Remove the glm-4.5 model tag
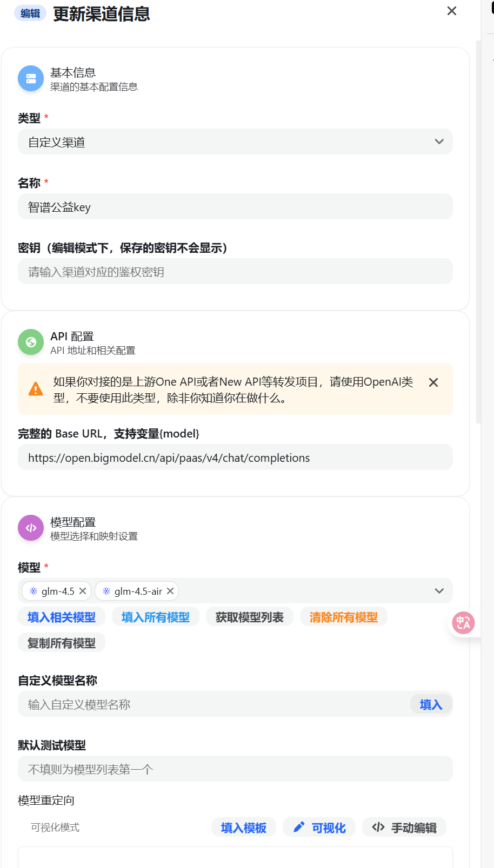 [83, 591]
